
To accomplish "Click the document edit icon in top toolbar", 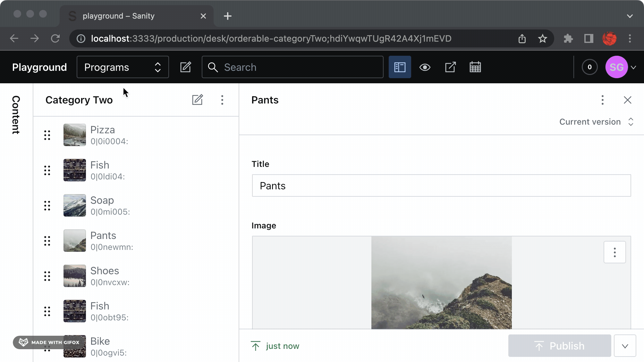I will tap(185, 67).
